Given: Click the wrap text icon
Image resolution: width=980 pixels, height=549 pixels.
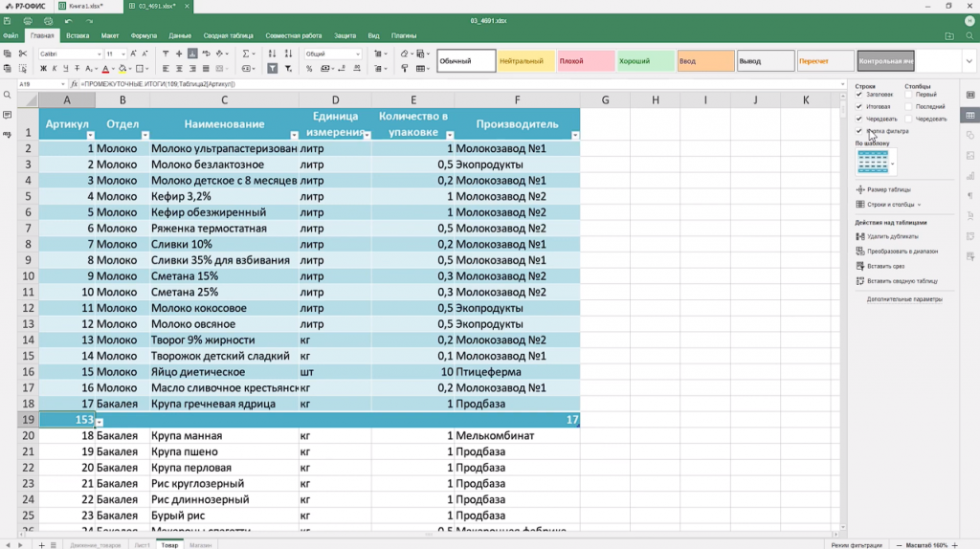Looking at the screenshot, I should [x=207, y=54].
